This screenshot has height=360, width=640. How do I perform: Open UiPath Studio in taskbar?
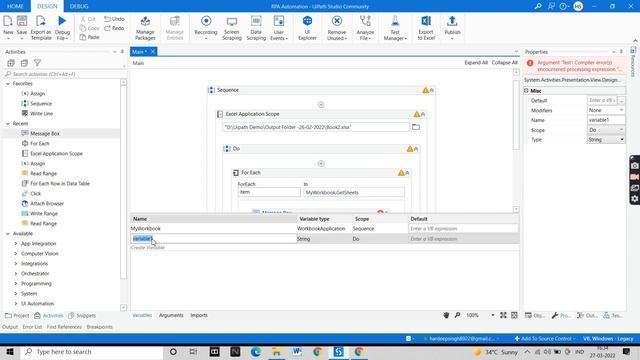click(x=338, y=351)
